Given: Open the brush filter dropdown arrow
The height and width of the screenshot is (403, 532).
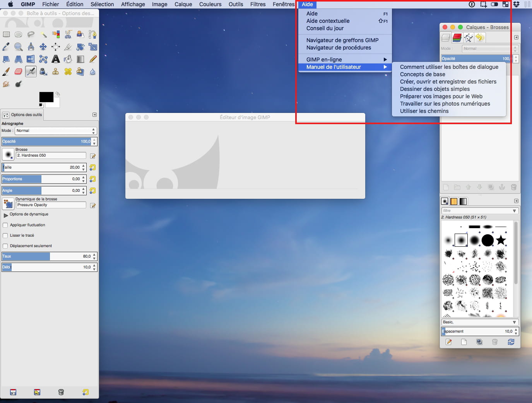Looking at the screenshot, I should coord(514,211).
